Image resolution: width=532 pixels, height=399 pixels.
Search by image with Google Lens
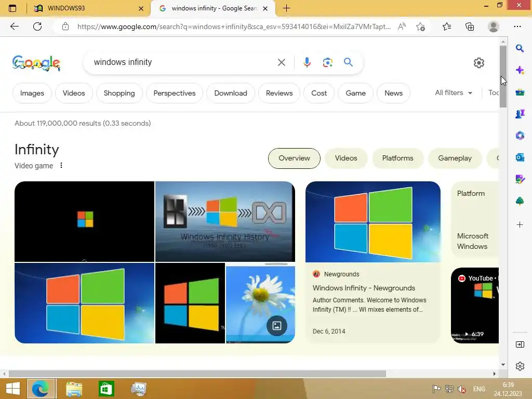pos(327,62)
